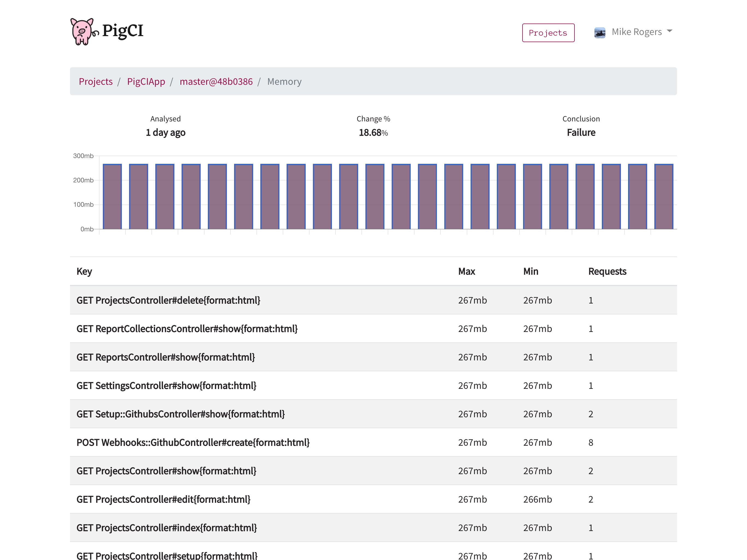Click the PigCI title text
This screenshot has width=747, height=560.
pos(122,30)
